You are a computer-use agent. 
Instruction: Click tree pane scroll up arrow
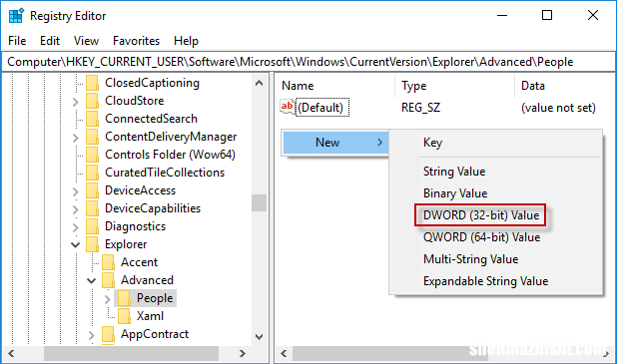click(x=259, y=83)
